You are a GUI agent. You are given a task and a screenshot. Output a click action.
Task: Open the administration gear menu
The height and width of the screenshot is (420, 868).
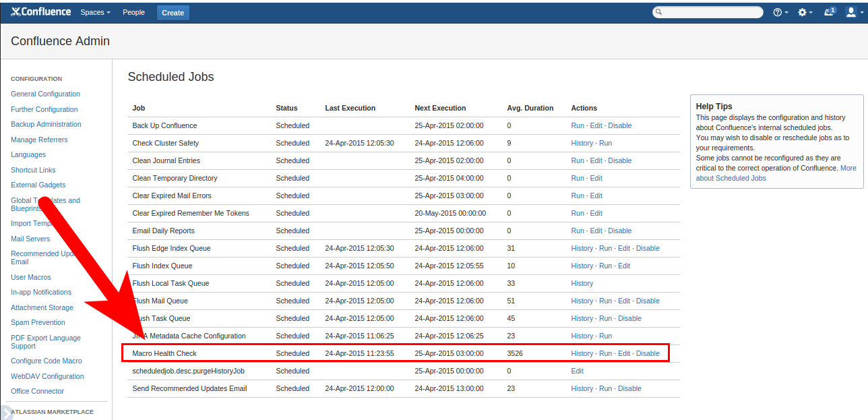805,12
